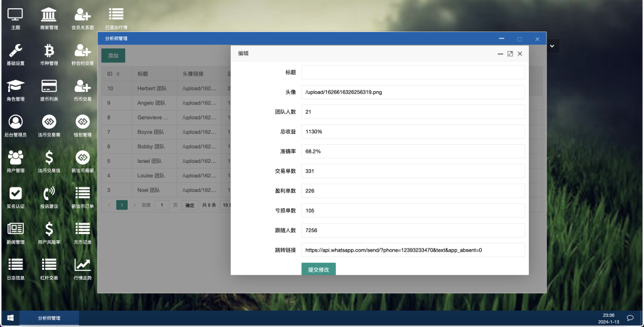The width and height of the screenshot is (644, 327).
Task: Open 角色管理 graduation cap icon
Action: 16,87
